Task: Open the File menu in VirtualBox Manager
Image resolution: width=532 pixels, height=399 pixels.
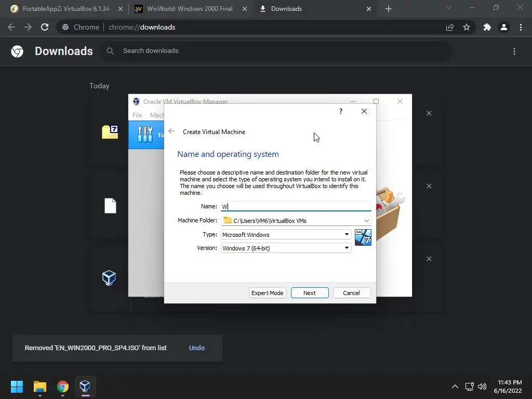Action: 137,115
